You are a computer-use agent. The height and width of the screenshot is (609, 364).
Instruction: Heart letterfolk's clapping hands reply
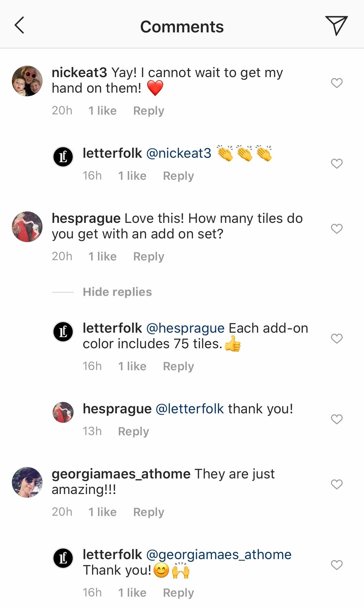336,164
